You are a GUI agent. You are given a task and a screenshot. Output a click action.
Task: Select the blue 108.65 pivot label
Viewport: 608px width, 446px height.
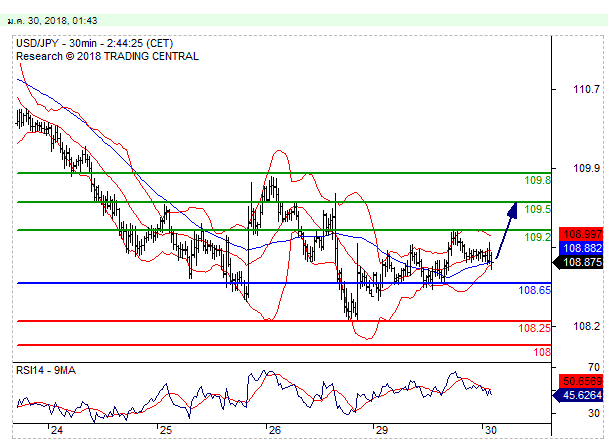click(534, 290)
